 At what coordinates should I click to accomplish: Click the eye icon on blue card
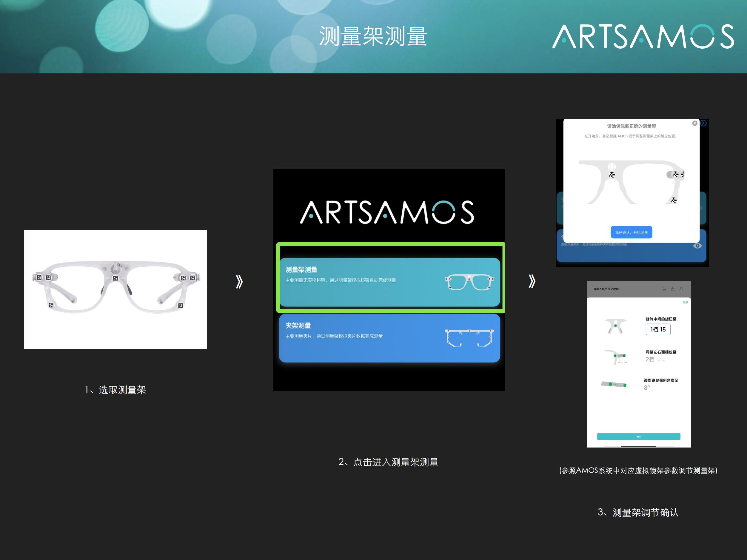click(x=697, y=246)
